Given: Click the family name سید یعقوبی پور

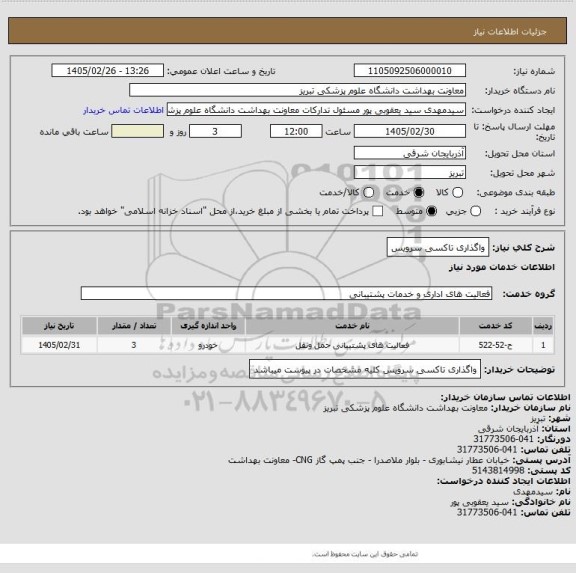Looking at the screenshot, I should pos(480,502).
